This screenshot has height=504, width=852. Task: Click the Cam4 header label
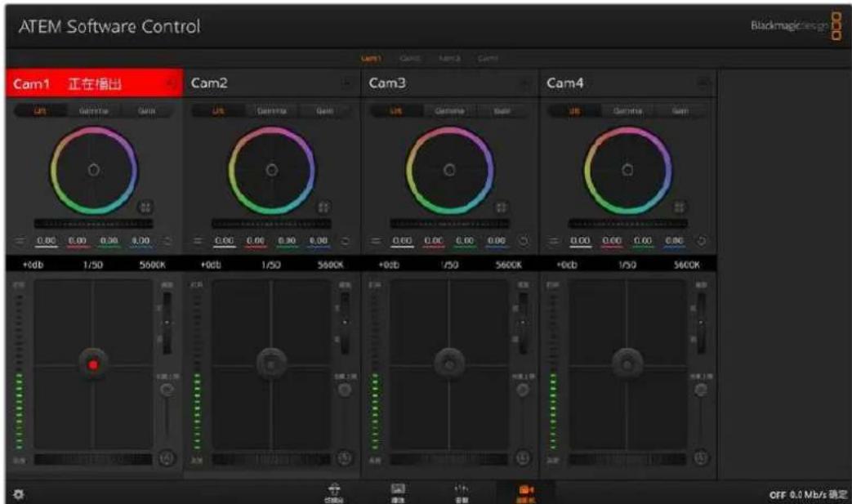(565, 83)
